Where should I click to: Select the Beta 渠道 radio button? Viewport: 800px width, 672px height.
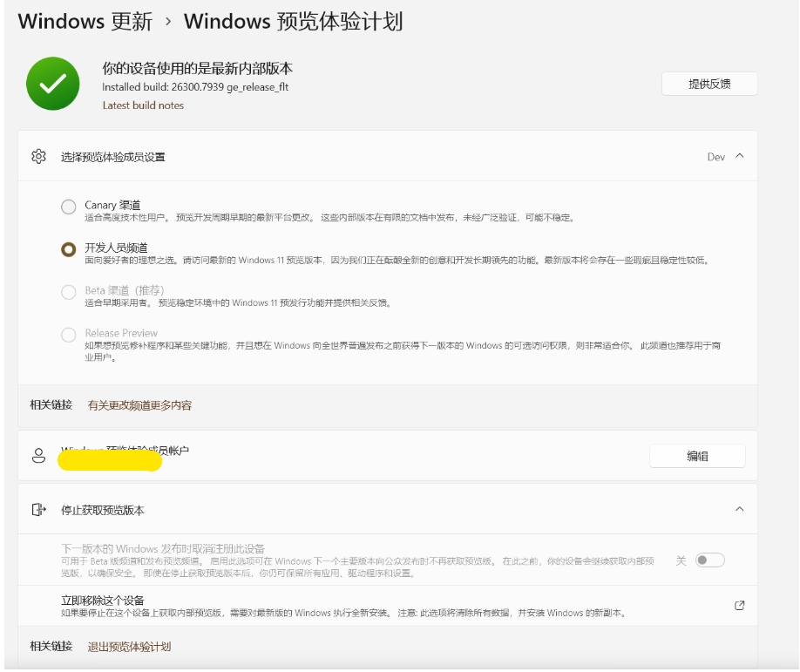coord(68,292)
